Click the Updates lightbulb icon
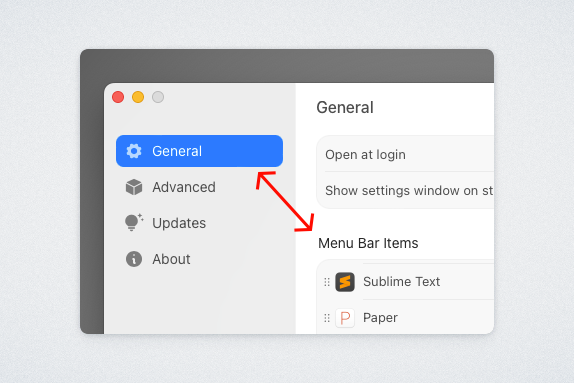This screenshot has width=574, height=383. coord(134,222)
